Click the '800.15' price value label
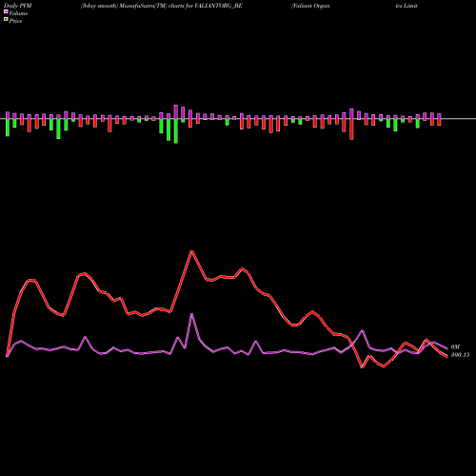Viewport: 476px width, 476px height. click(460, 355)
